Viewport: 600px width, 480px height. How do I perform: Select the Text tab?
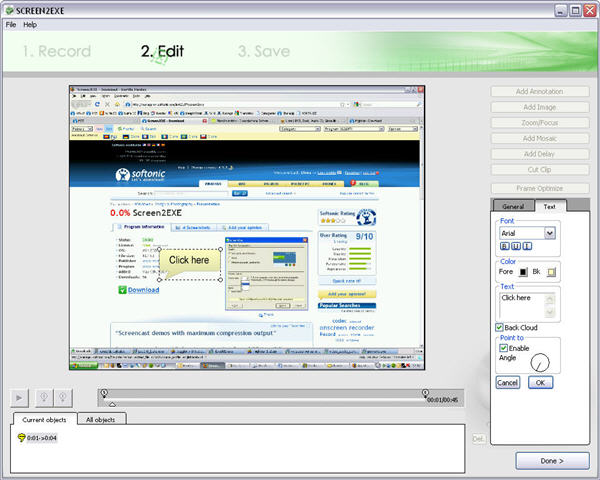click(x=549, y=206)
